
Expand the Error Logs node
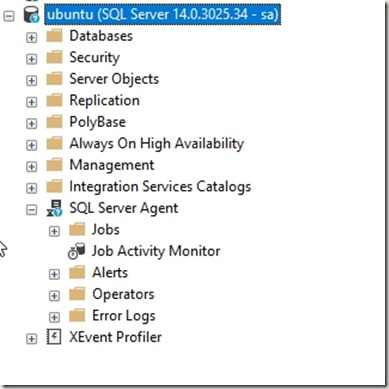[x=54, y=317]
